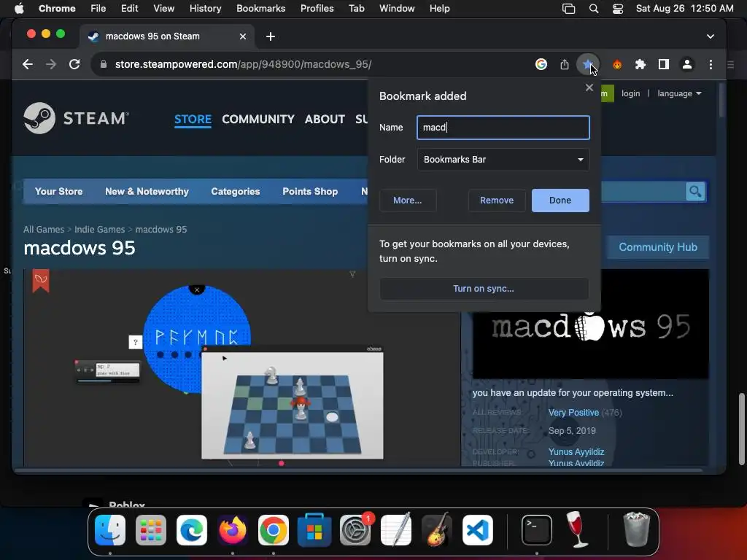Open System Preferences from the dock
747x560 pixels.
click(355, 531)
